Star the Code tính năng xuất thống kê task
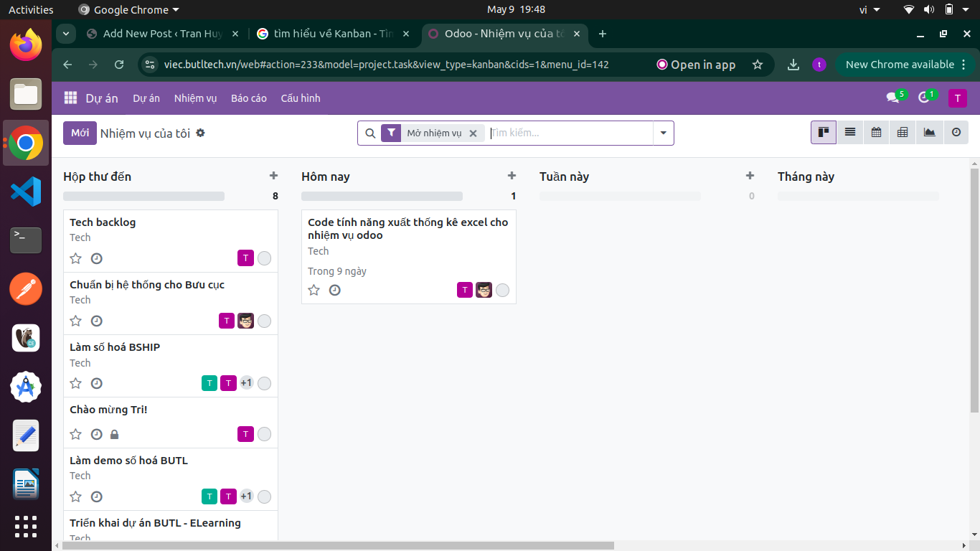This screenshot has height=551, width=980. click(x=314, y=290)
